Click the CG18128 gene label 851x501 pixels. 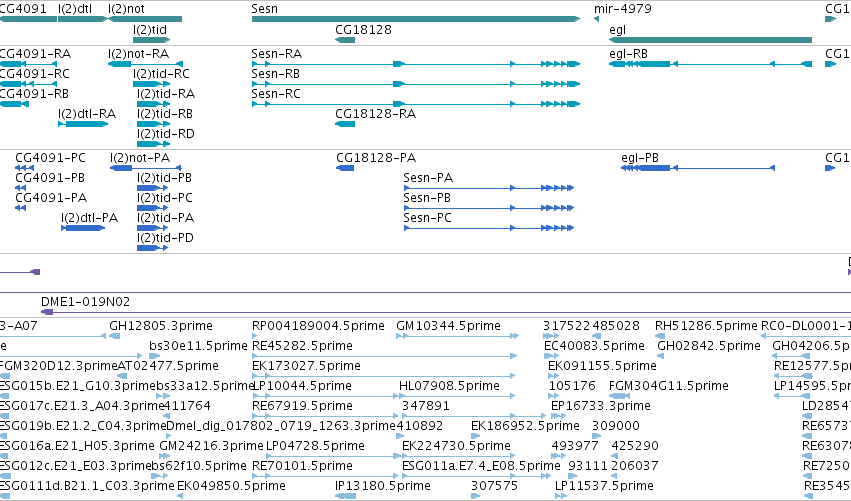363,30
